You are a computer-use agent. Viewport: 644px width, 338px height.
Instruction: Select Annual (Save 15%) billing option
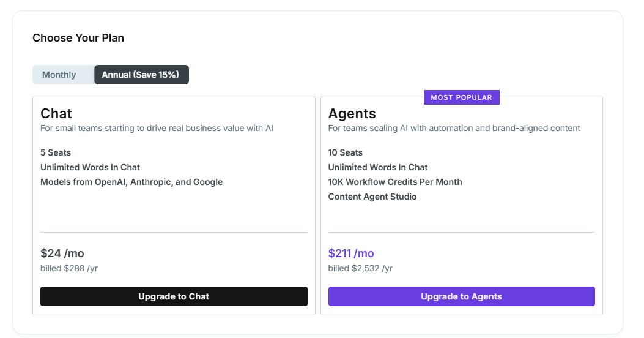(141, 75)
